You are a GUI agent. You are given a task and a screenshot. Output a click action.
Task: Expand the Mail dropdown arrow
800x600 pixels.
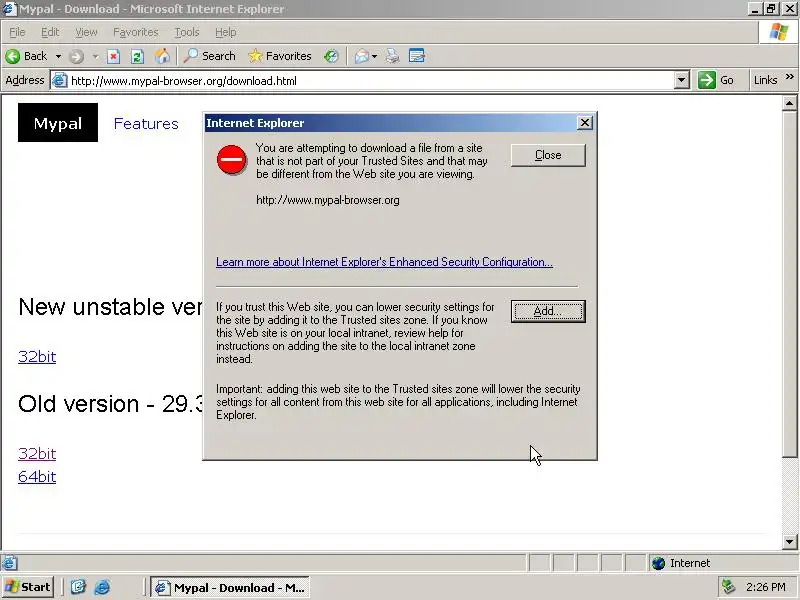[374, 56]
